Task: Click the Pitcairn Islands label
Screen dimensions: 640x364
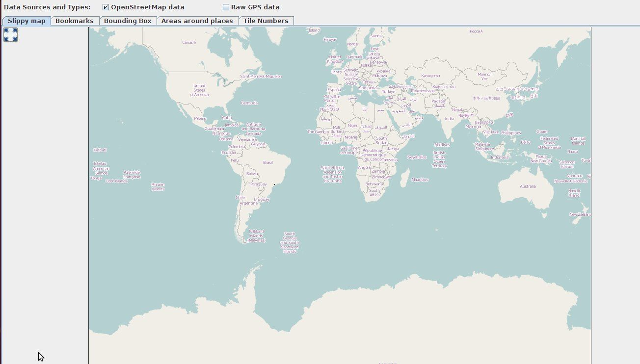Action: [x=158, y=187]
